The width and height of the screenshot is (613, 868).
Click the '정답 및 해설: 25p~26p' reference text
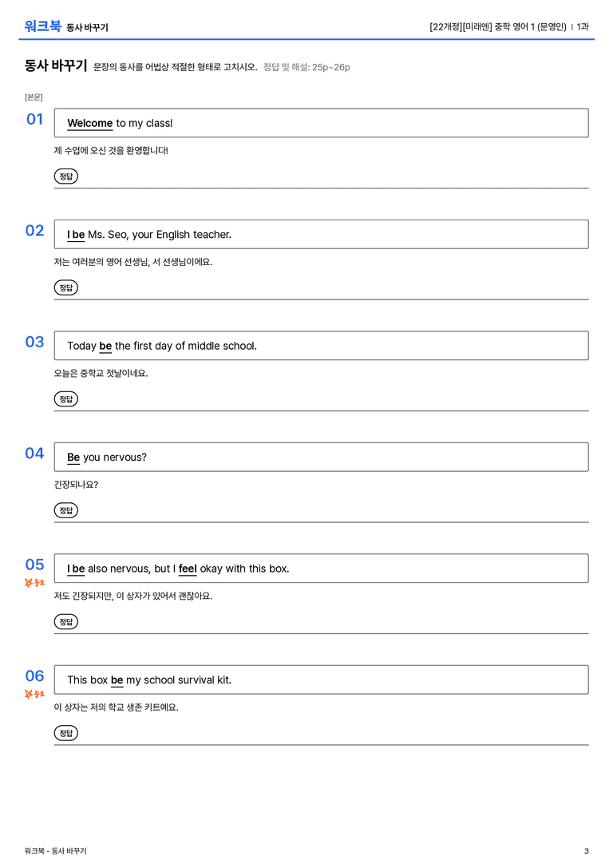point(306,67)
